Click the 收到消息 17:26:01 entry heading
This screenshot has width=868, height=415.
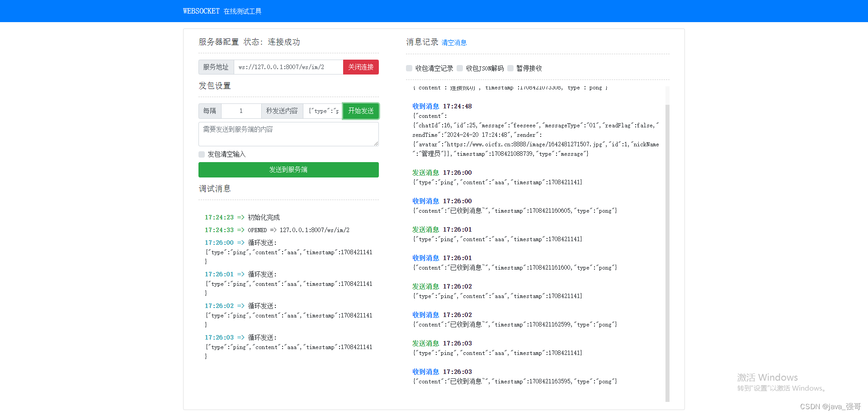[442, 258]
